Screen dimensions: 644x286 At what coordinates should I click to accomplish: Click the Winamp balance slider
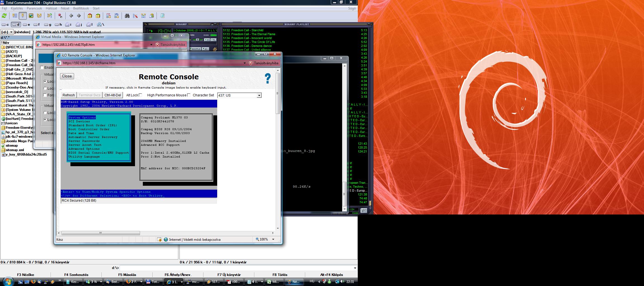pos(197,40)
